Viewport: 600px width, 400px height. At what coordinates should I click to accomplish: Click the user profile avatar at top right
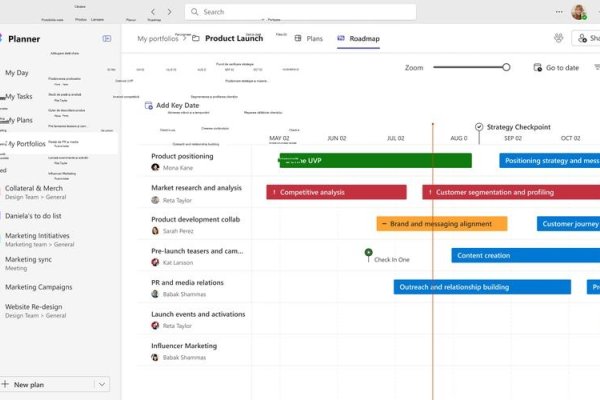[578, 12]
